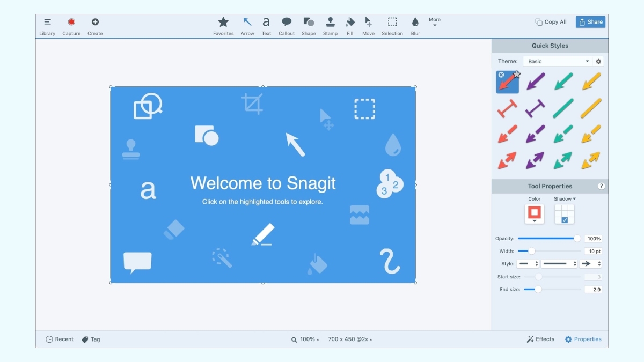Screen dimensions: 644x362
Task: Choose the green plain line quick style
Action: click(563, 108)
